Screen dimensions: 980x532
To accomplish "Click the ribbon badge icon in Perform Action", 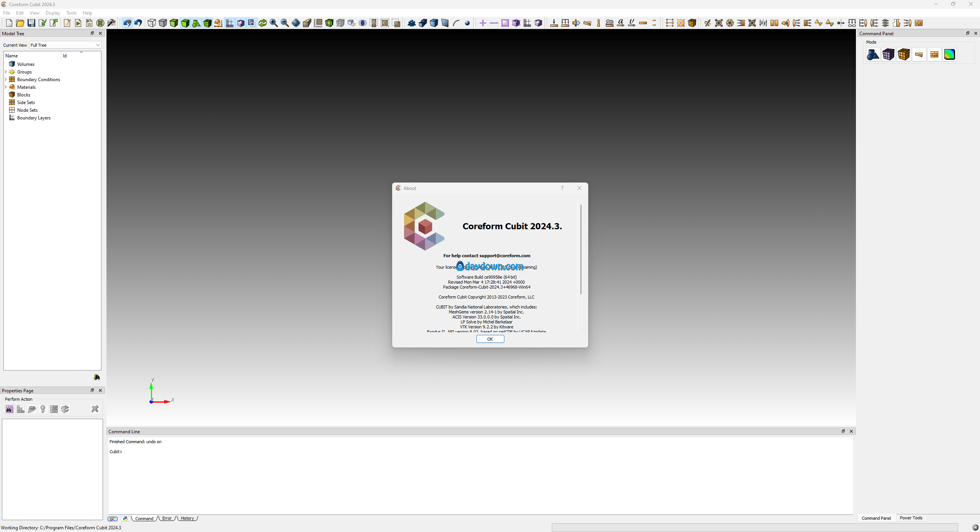I will (x=43, y=409).
